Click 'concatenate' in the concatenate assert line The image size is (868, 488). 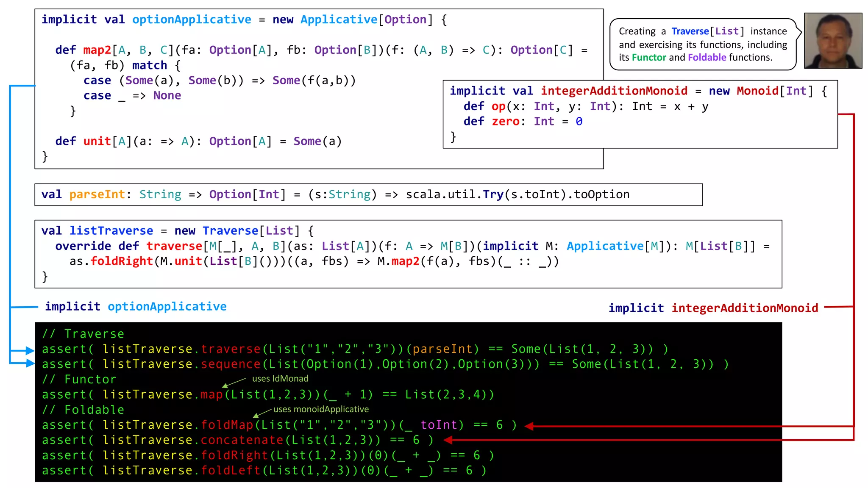[x=242, y=441]
